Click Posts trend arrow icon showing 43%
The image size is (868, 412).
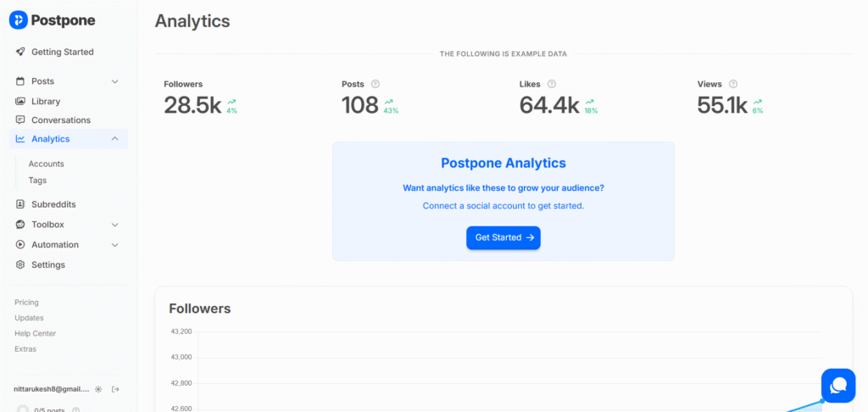[x=388, y=102]
